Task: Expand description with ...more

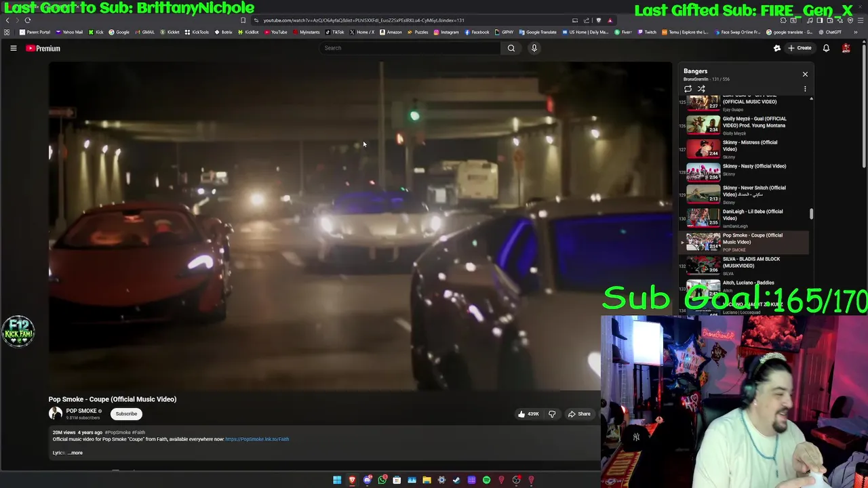Action: 75,453
